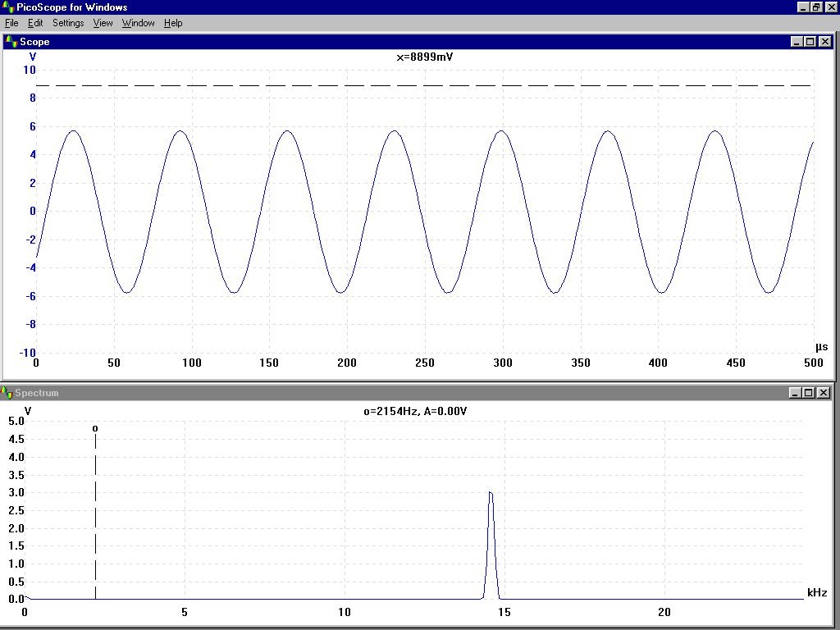
Task: Open the Window menu
Action: coord(138,23)
